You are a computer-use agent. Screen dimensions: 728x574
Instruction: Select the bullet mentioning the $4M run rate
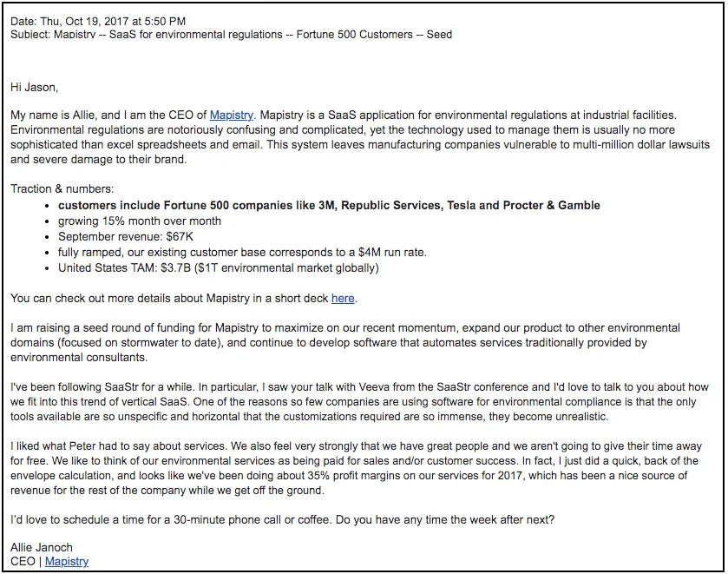coord(242,253)
